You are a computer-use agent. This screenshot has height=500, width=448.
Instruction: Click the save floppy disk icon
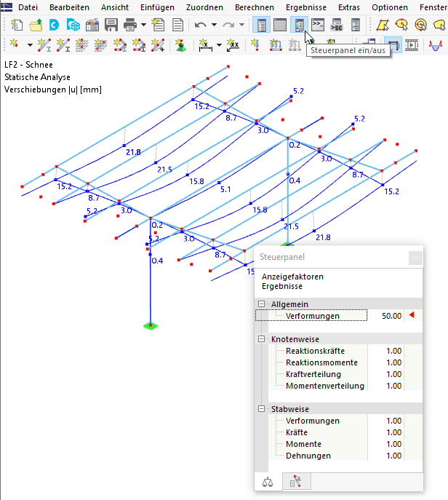click(111, 25)
